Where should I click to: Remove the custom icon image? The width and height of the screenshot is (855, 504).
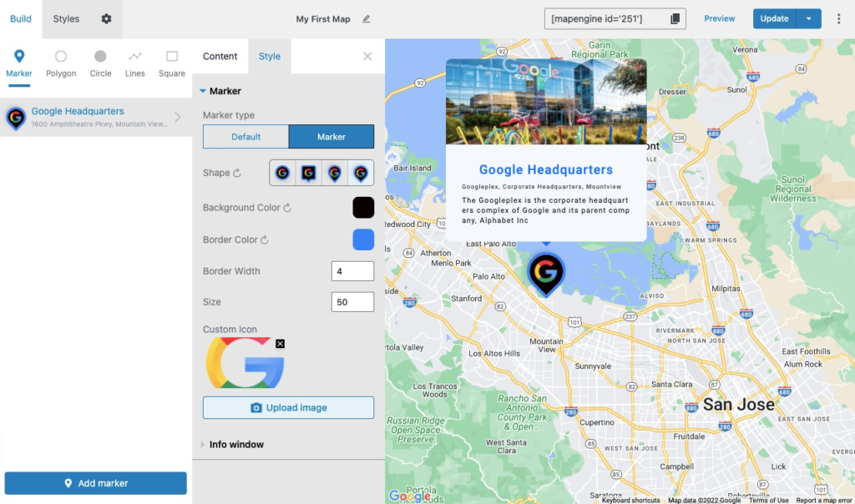click(281, 343)
